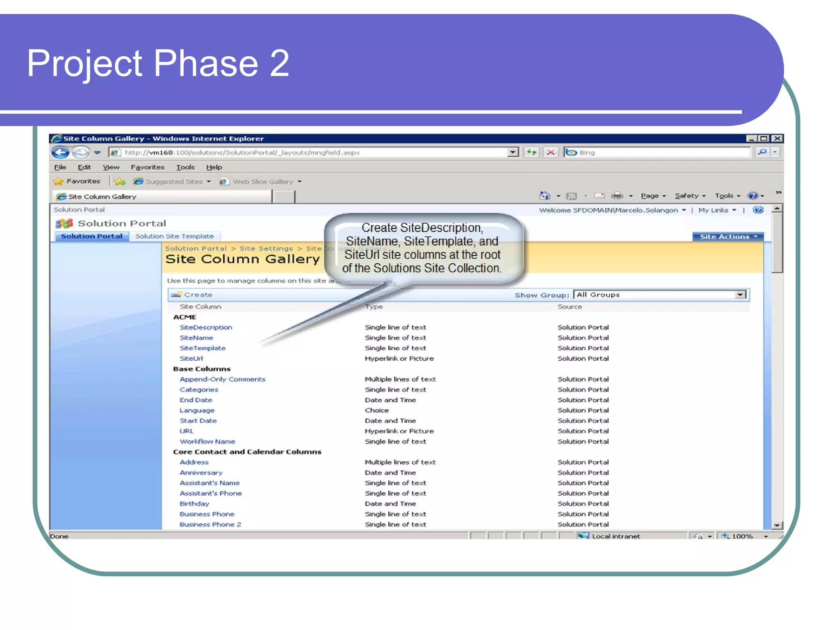Click the Print icon in command bar
The height and width of the screenshot is (630, 840).
(616, 196)
